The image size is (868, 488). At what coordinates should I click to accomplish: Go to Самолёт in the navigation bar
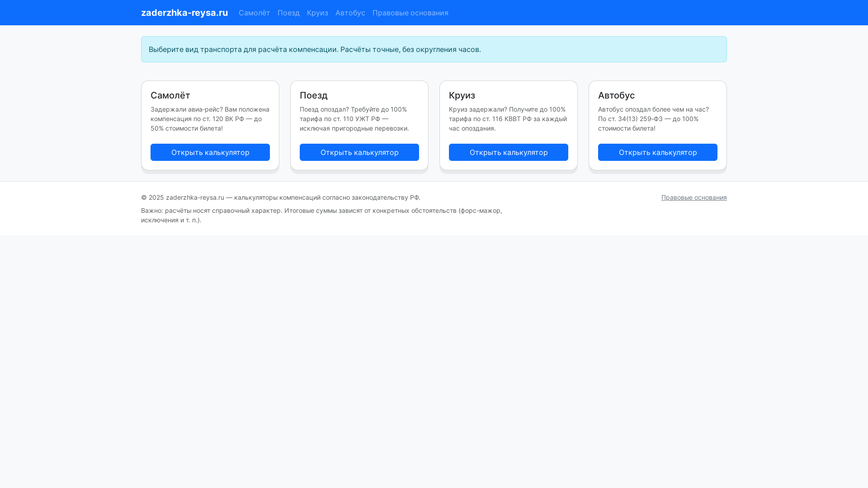255,13
